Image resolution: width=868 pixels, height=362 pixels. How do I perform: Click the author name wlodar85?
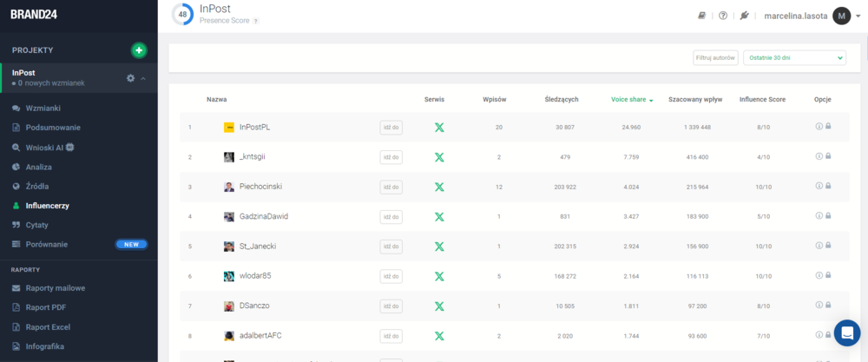255,276
